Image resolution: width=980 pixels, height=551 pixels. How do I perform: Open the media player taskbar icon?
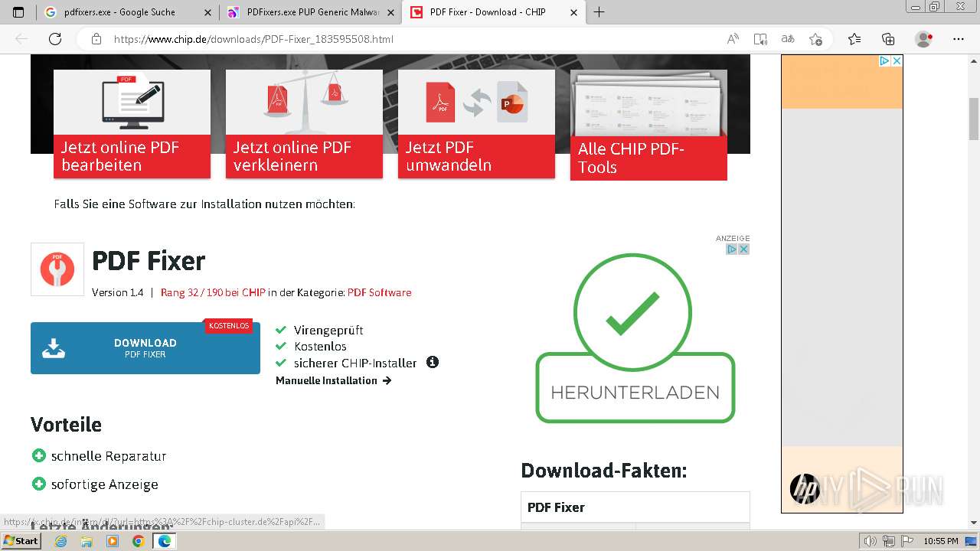(113, 541)
